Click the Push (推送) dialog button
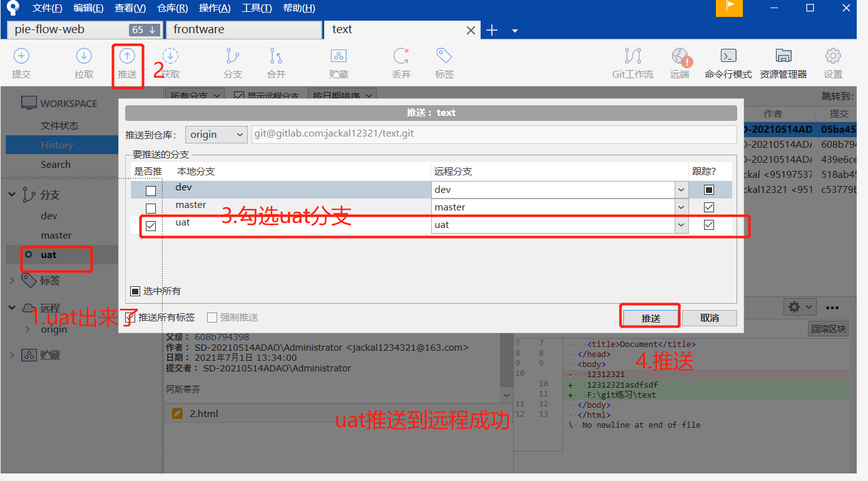This screenshot has height=481, width=868. tap(650, 318)
